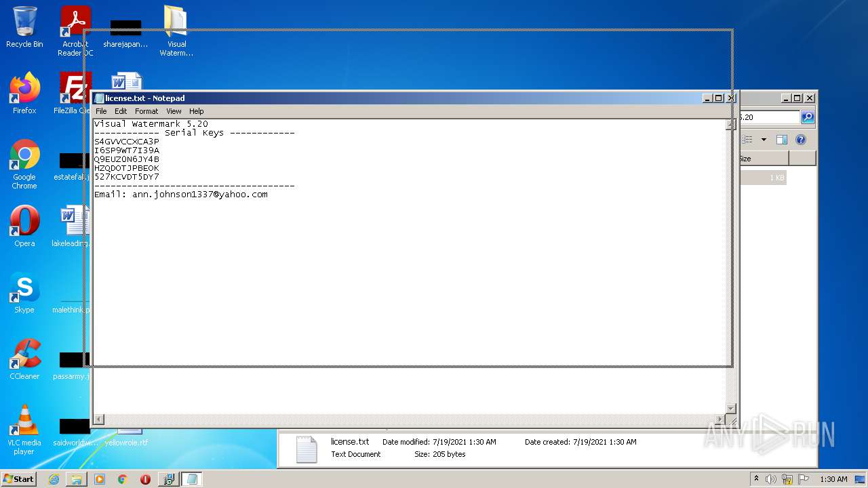Open the Notepad Format menu
This screenshot has width=868, height=488.
[x=146, y=111]
